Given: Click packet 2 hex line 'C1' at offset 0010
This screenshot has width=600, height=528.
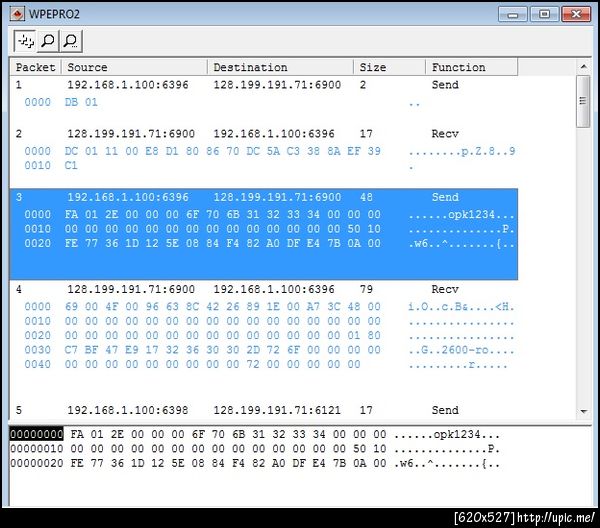Looking at the screenshot, I should coord(71,166).
